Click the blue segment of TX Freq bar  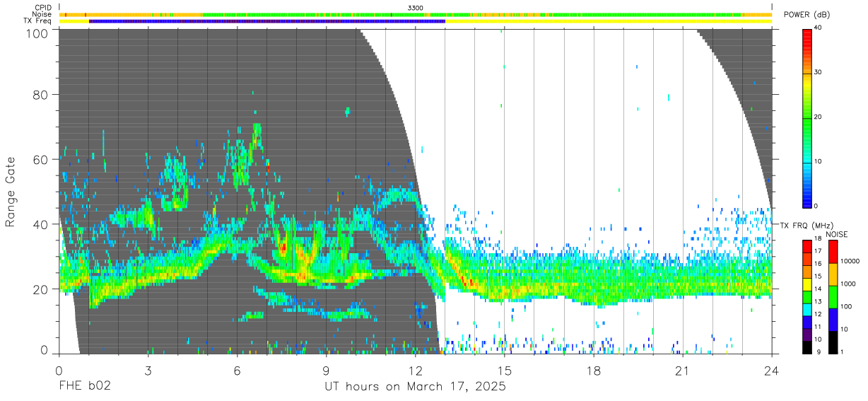tap(267, 21)
